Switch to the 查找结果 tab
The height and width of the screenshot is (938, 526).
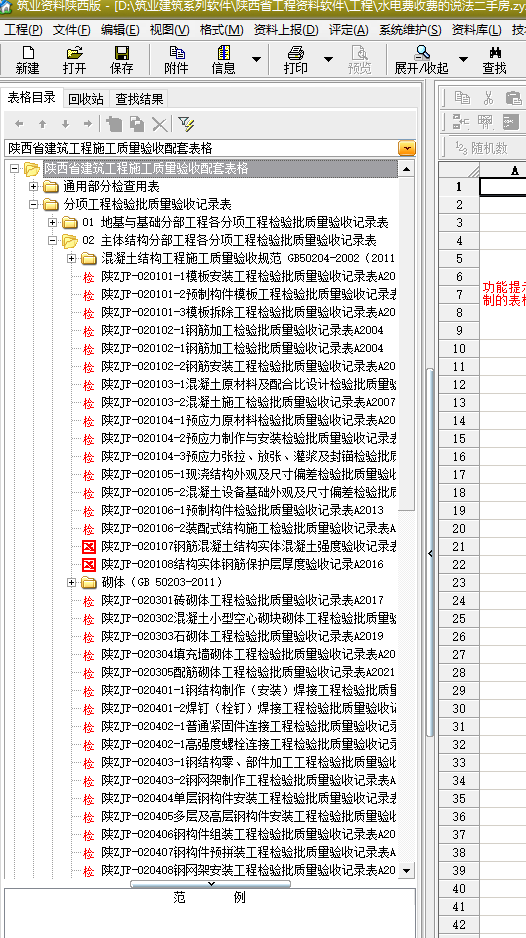tap(139, 99)
